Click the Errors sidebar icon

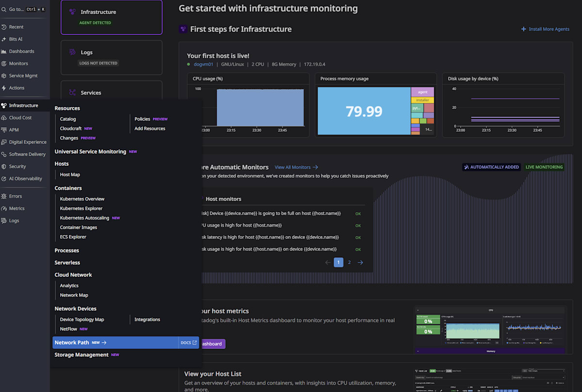[4, 196]
